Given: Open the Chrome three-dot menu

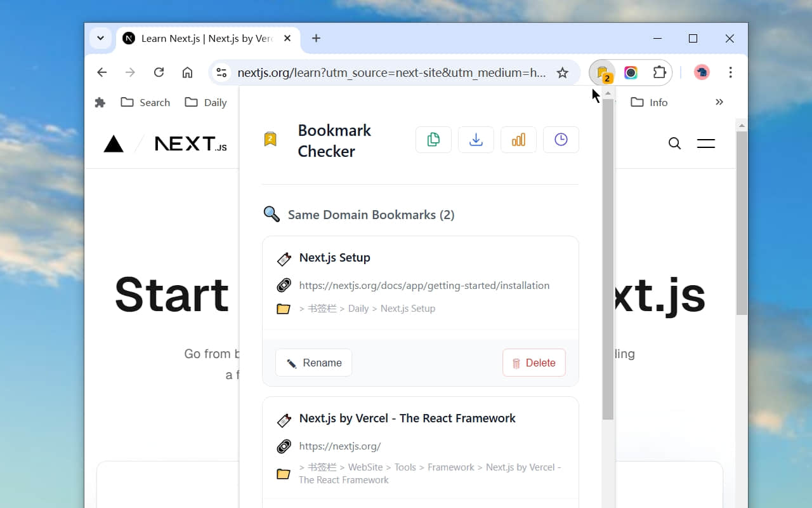Looking at the screenshot, I should click(x=730, y=72).
